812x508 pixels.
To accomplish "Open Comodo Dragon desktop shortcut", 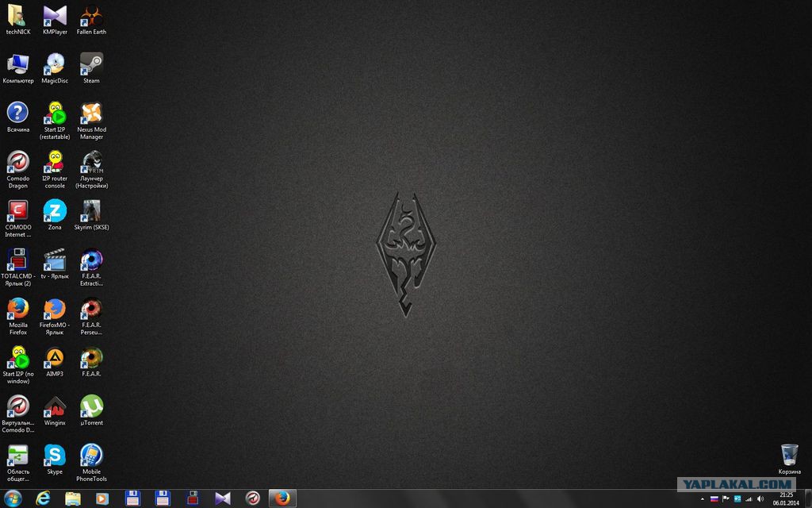I will [18, 169].
